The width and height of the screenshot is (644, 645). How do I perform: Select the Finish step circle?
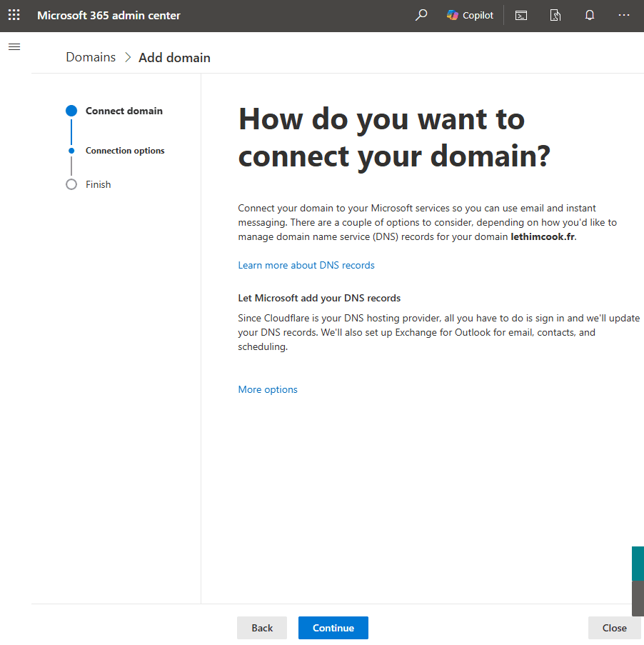(71, 184)
